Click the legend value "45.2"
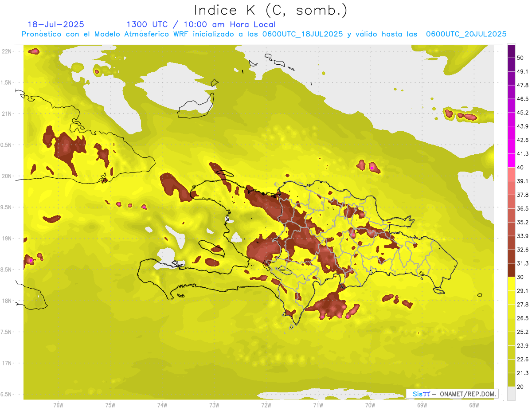 523,113
